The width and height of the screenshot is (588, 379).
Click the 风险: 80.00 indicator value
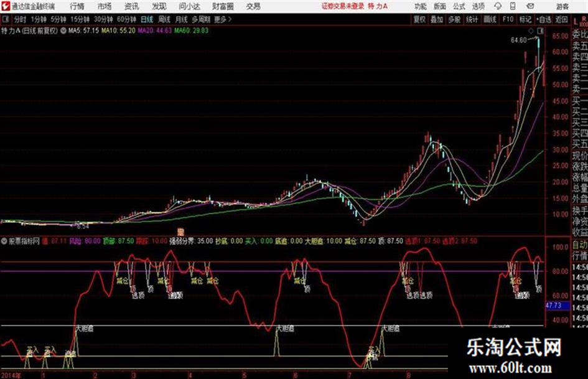(x=85, y=241)
